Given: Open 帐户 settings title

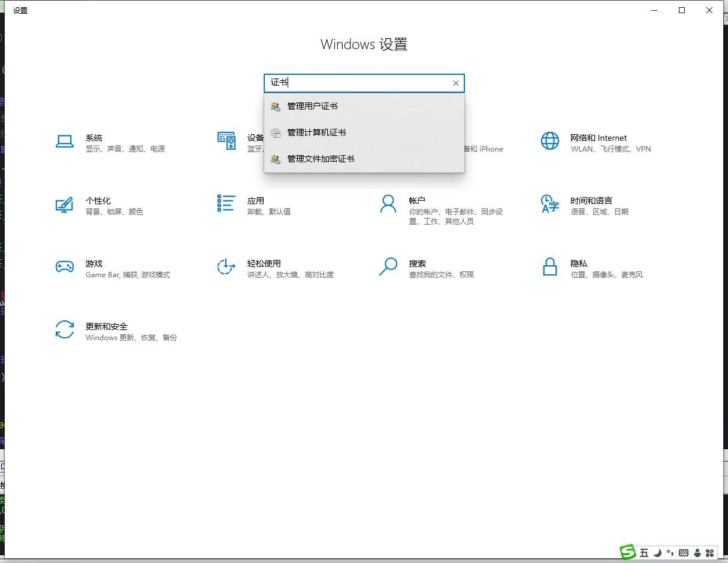Looking at the screenshot, I should coord(417,201).
